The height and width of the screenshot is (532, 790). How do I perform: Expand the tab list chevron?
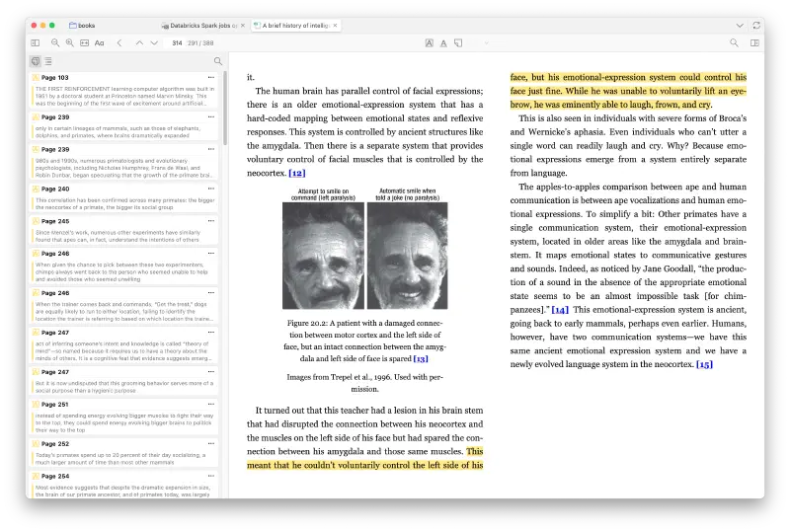(x=738, y=24)
